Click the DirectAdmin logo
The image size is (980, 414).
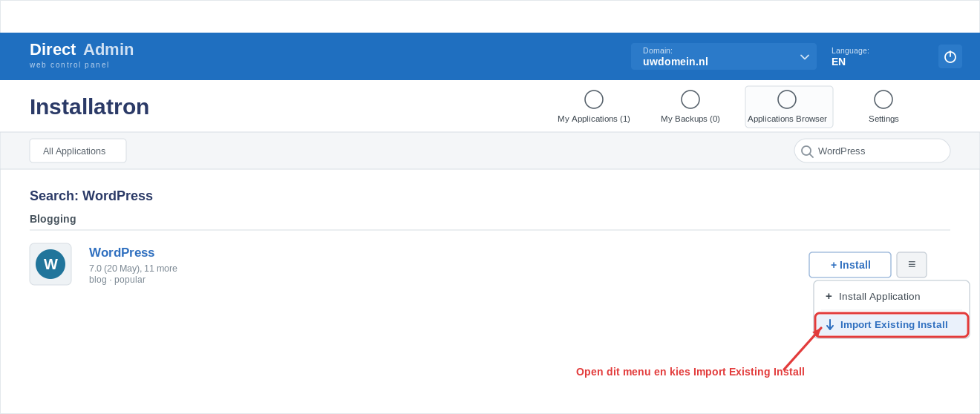[x=82, y=55]
